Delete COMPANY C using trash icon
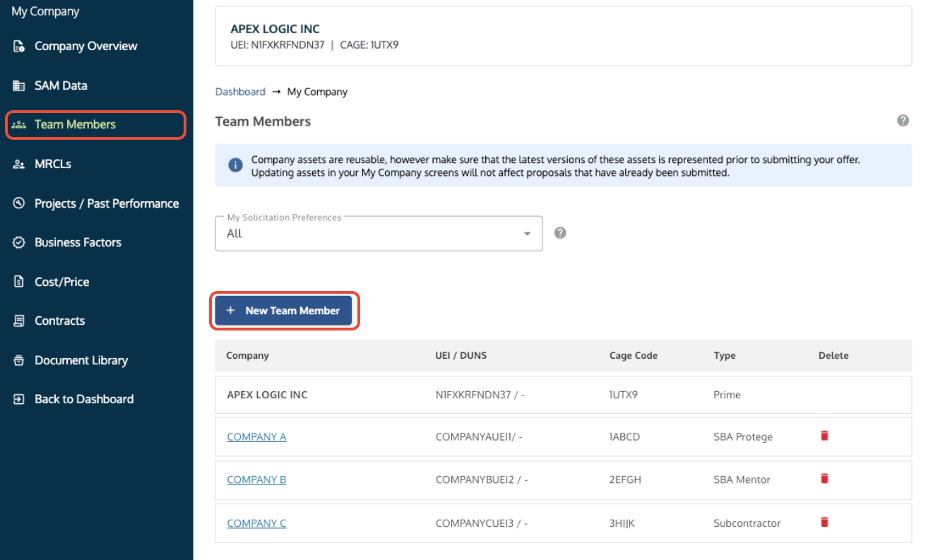The height and width of the screenshot is (560, 926). [x=824, y=523]
